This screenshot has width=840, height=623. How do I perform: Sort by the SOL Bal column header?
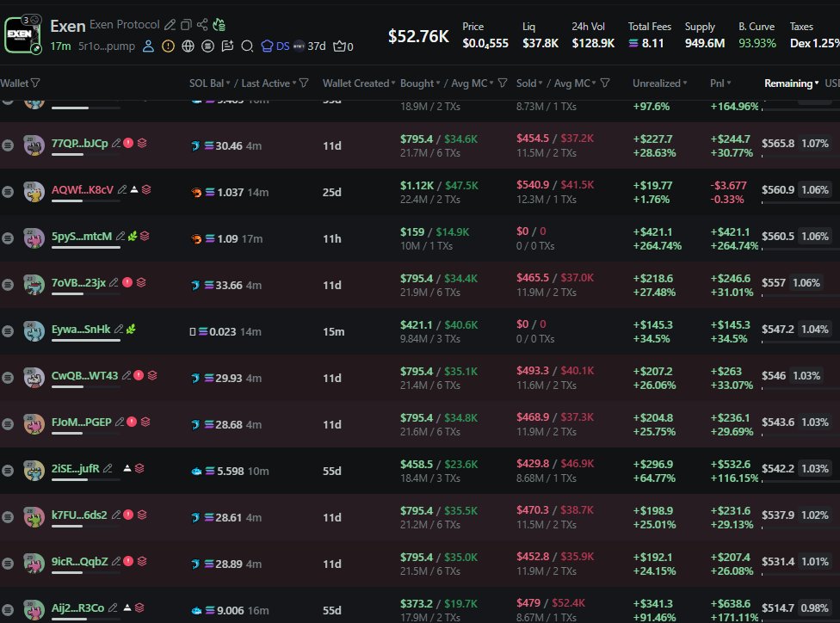[209, 83]
